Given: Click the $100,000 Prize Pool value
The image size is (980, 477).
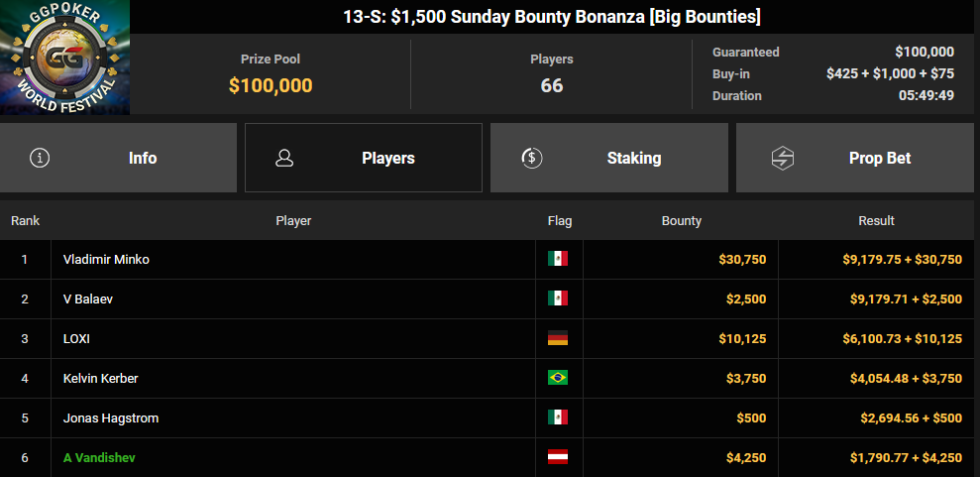Looking at the screenshot, I should [271, 85].
